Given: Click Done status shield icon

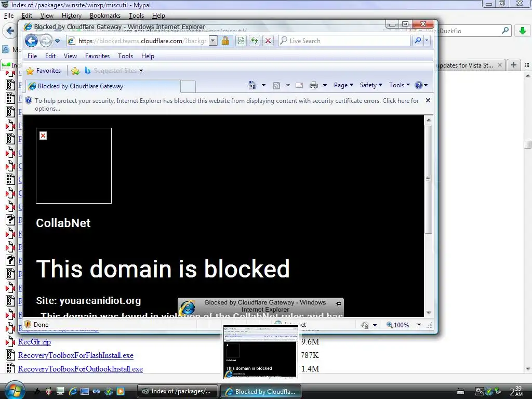Looking at the screenshot, I should tap(28, 324).
